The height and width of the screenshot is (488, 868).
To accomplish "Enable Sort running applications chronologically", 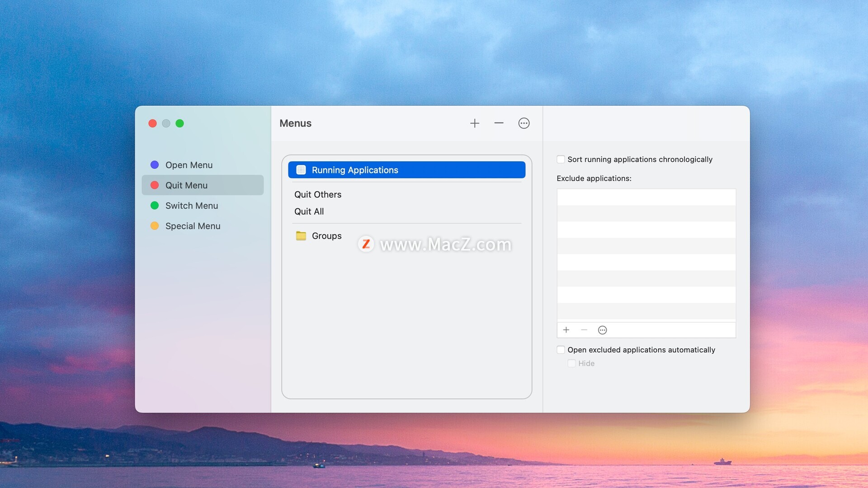I will (561, 159).
